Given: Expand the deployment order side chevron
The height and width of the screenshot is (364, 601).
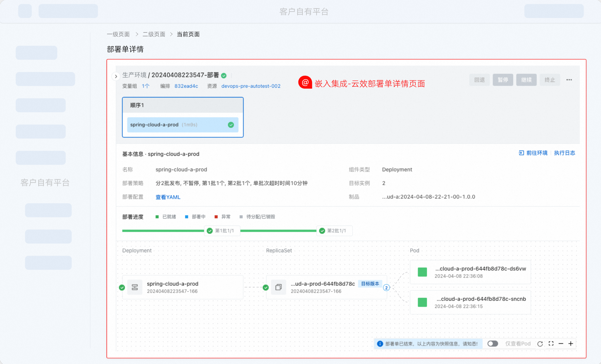Looking at the screenshot, I should 116,76.
